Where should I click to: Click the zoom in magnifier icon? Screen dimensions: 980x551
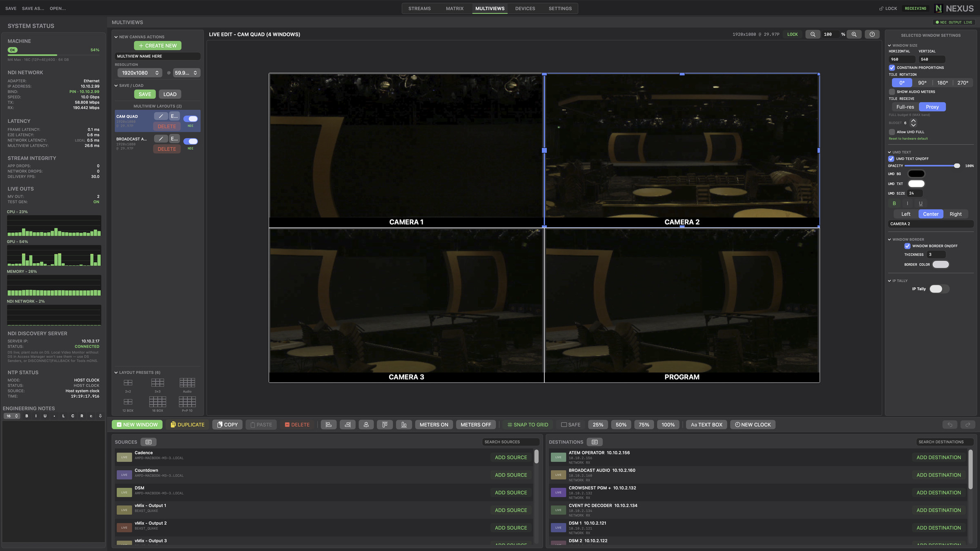point(854,34)
